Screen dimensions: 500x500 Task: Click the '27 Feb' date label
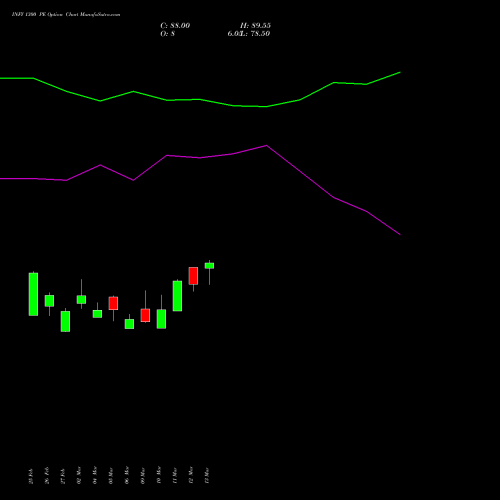pyautogui.click(x=63, y=476)
